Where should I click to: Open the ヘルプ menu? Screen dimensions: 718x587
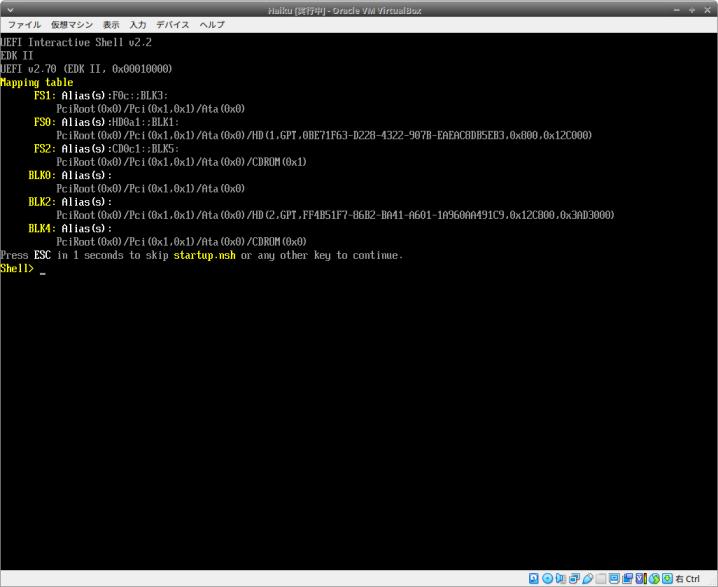pos(212,25)
